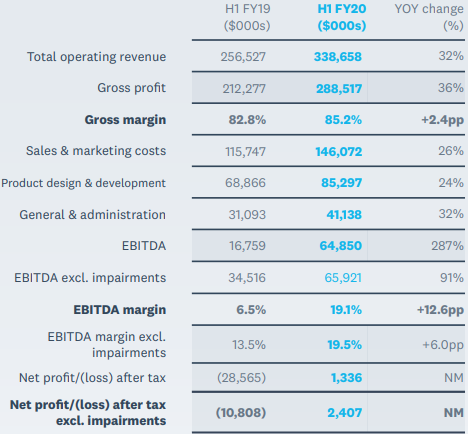Screen dimensions: 468x434
Task: Select the Total operating revenue label
Action: tap(96, 57)
